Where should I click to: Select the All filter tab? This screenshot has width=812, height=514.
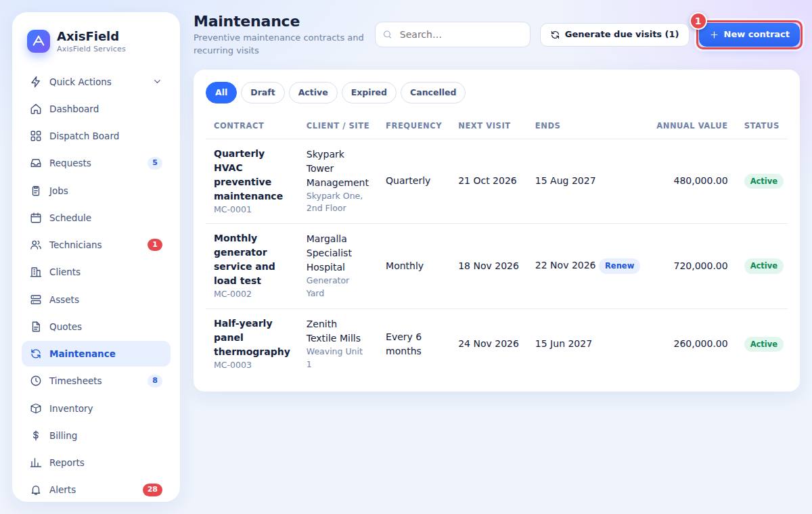point(221,93)
